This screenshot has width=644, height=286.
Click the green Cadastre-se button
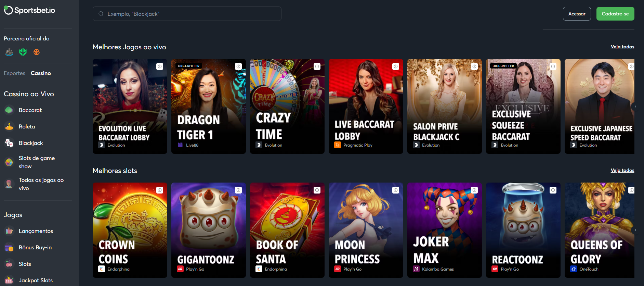[x=615, y=14]
